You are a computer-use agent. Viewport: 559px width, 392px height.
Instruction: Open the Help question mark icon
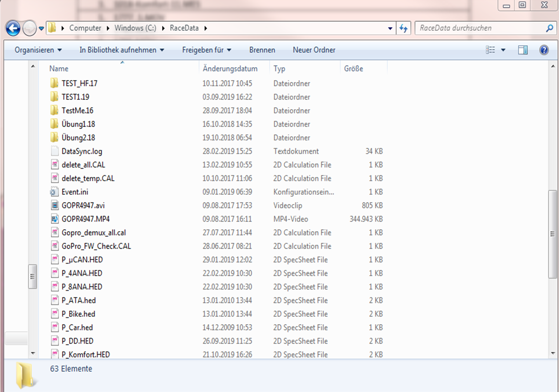[544, 50]
